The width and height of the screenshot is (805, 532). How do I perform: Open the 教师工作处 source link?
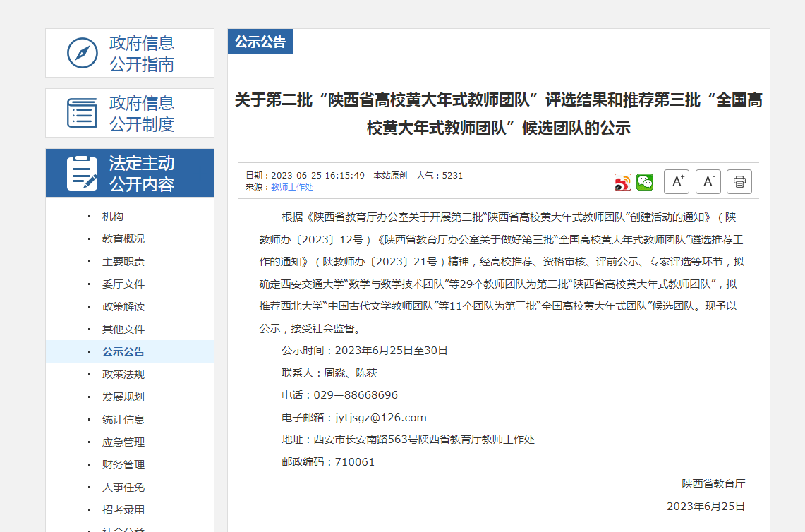click(x=292, y=187)
